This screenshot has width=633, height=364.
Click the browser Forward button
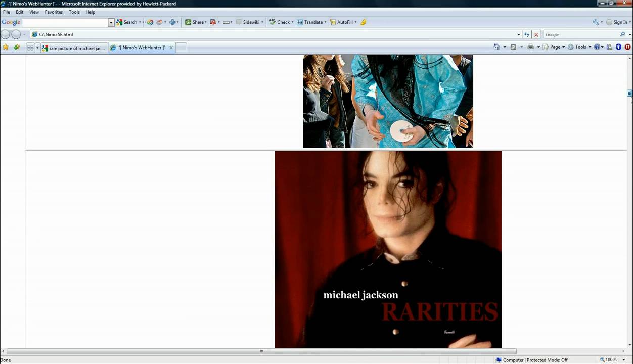[16, 34]
